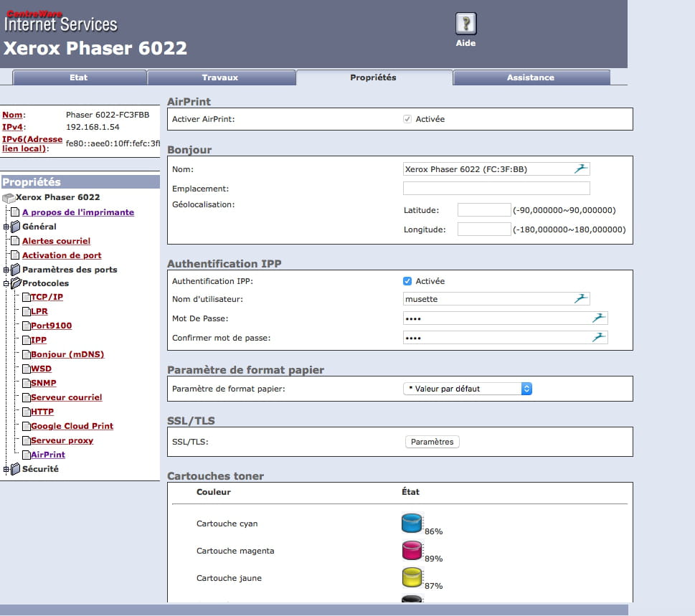Click the page icon next to Serveur proxy

point(26,440)
